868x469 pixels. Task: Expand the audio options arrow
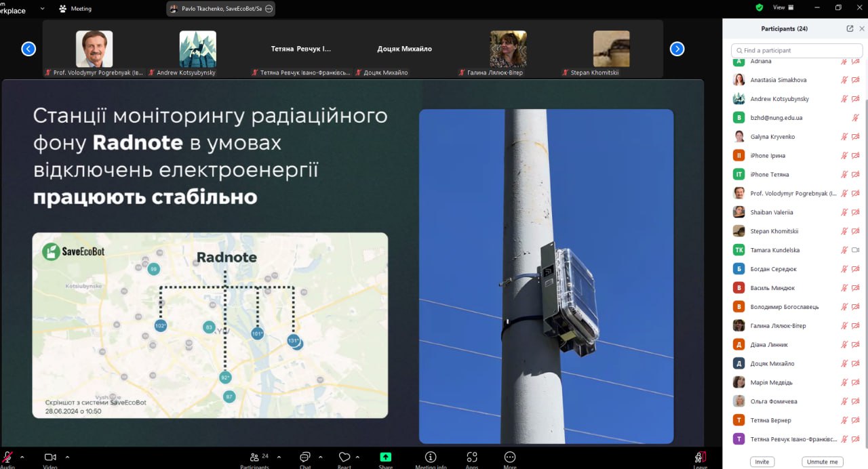pyautogui.click(x=22, y=457)
